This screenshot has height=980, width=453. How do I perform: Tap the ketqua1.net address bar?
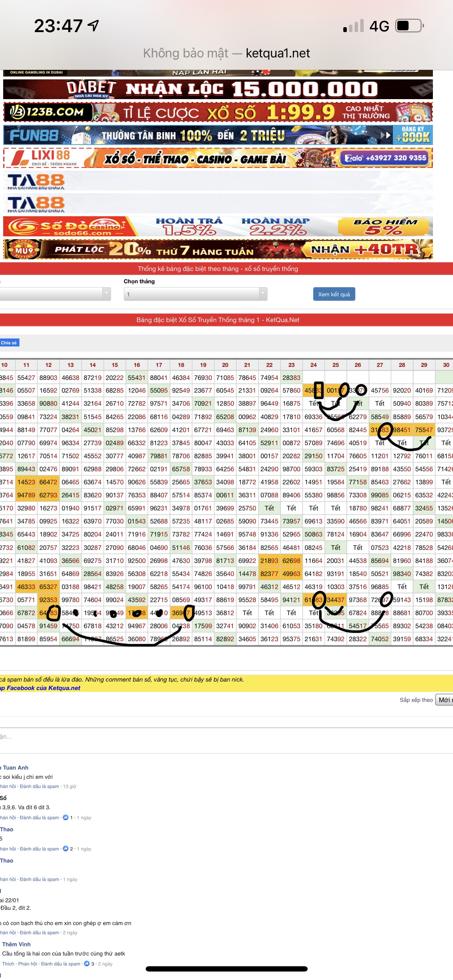[x=226, y=53]
